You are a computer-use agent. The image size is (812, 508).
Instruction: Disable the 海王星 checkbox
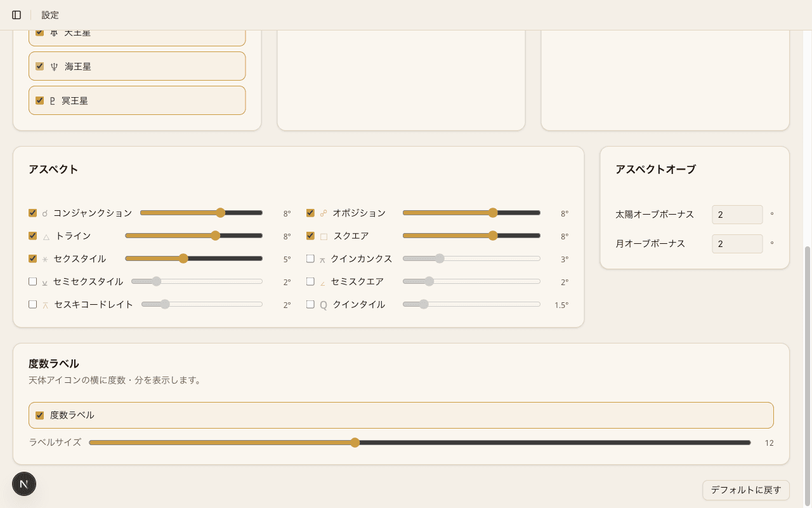tap(39, 65)
